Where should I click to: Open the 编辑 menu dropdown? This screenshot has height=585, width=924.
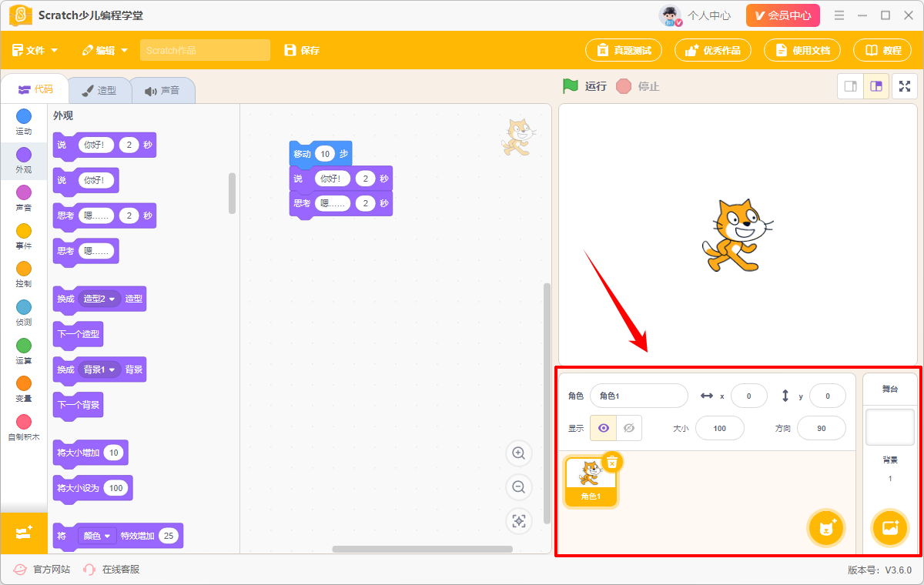pyautogui.click(x=105, y=51)
